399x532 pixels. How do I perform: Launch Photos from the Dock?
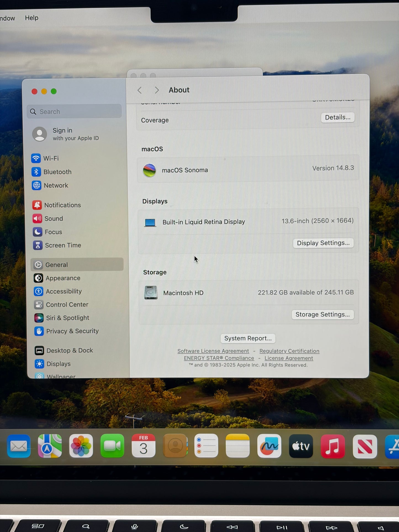(x=81, y=446)
